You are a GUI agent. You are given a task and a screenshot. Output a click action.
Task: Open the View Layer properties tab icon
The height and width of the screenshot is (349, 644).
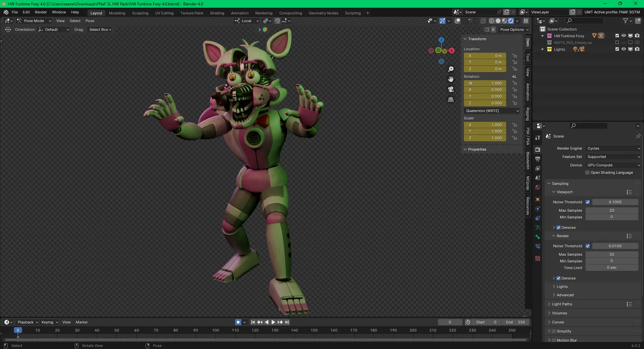[x=538, y=168]
